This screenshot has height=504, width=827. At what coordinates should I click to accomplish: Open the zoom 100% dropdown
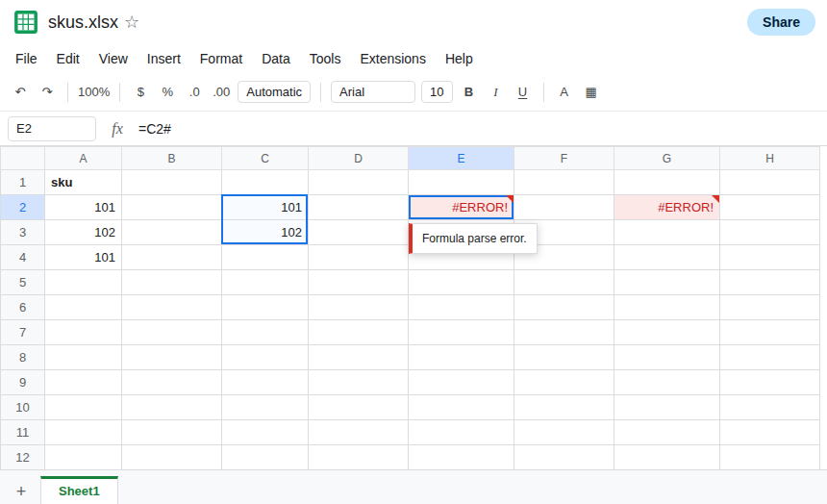coord(94,91)
